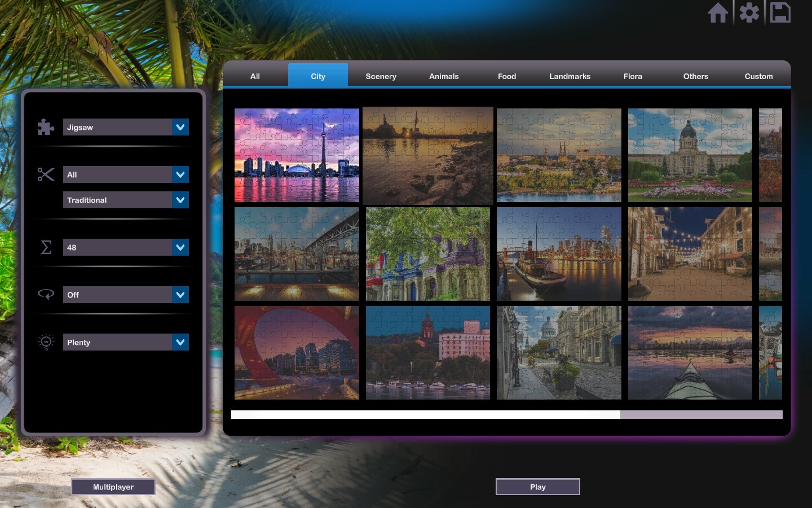Select the Toronto skyline puzzle thumbnail

point(297,155)
